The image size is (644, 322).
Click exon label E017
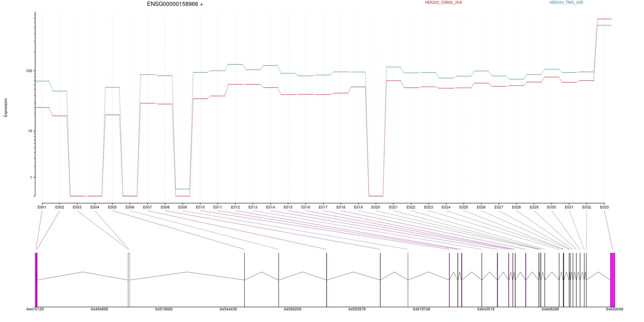click(323, 207)
